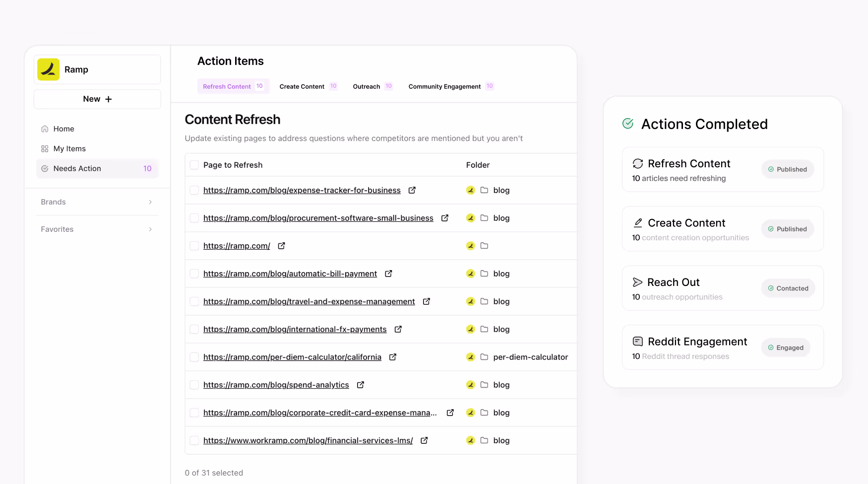
Task: Click the Ramp logo icon in sidebar
Action: [x=48, y=69]
